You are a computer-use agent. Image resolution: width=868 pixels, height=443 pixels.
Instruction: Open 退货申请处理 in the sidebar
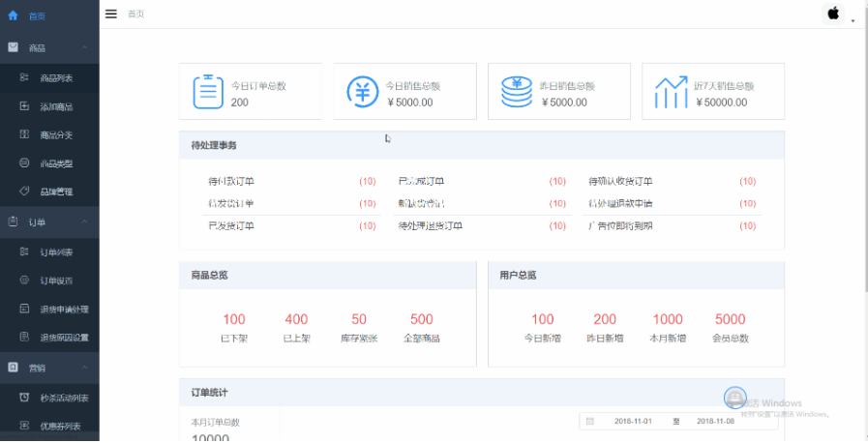point(64,310)
